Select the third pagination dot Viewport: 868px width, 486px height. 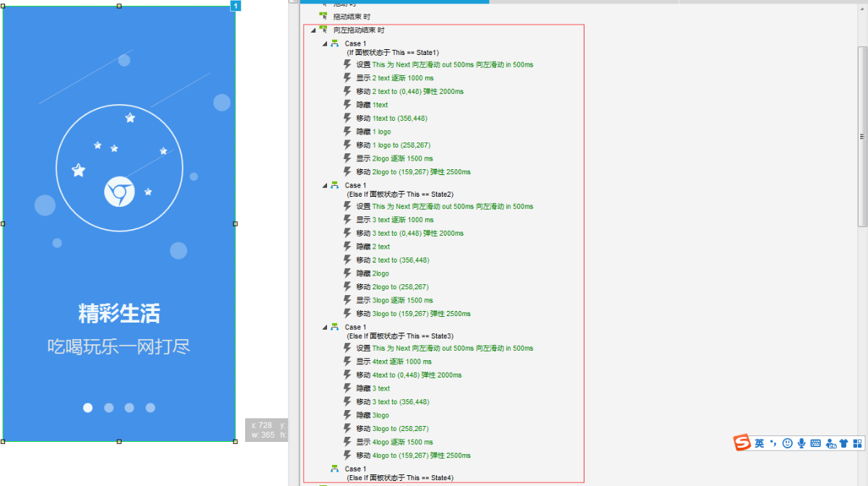tap(129, 408)
